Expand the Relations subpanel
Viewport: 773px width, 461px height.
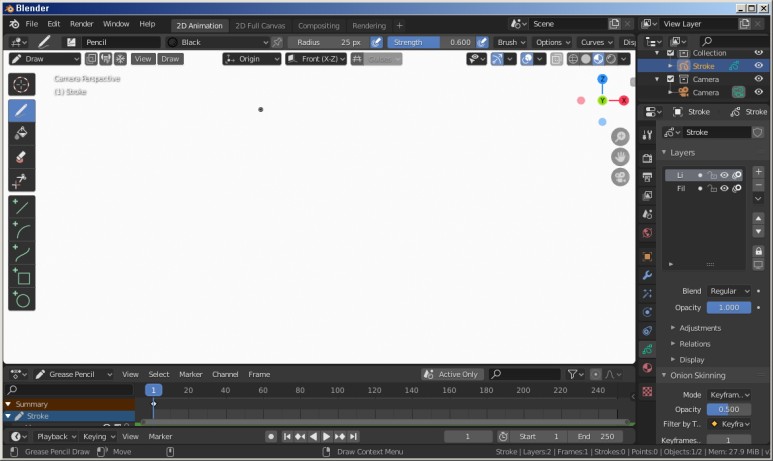tap(694, 344)
